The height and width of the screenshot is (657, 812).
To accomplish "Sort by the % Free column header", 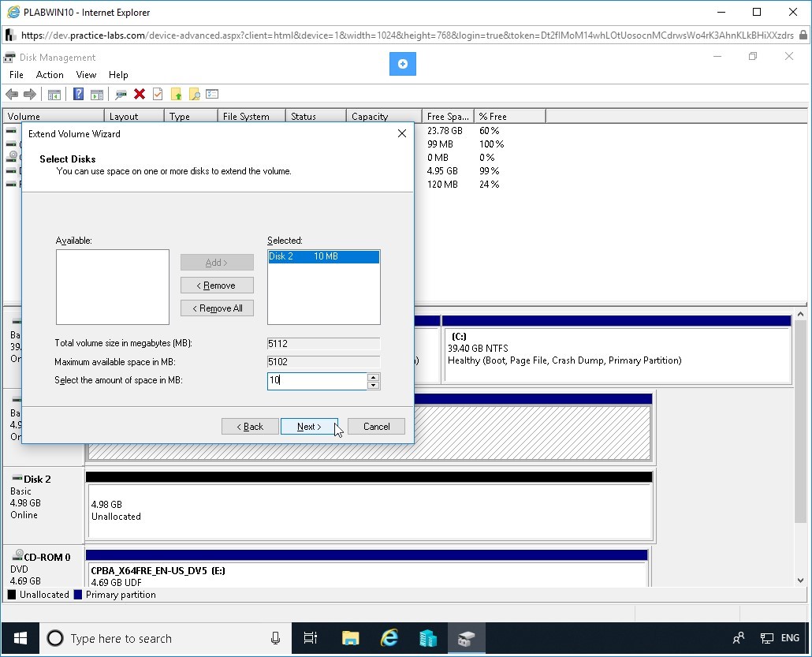I will 509,117.
